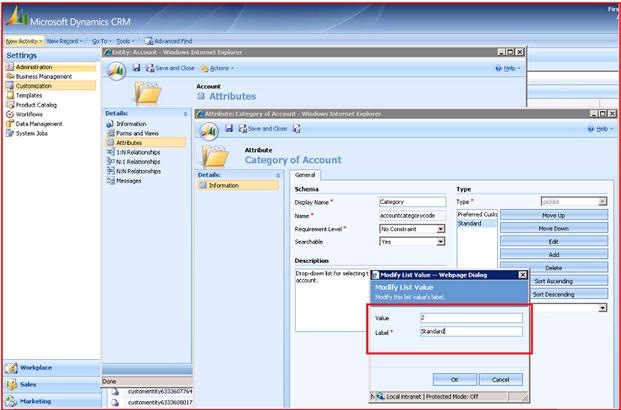Switch to the General tab
Viewport: 621px width, 410px height.
[307, 173]
